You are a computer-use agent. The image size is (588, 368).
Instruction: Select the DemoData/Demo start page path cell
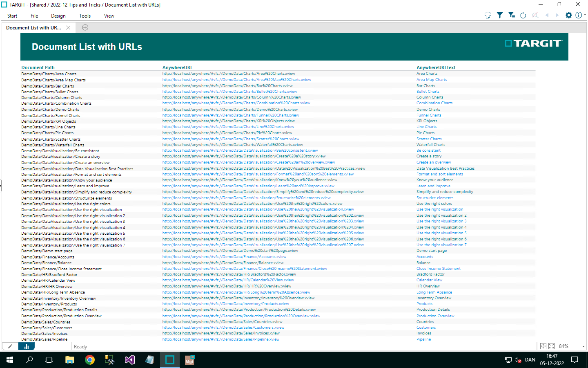pos(47,251)
